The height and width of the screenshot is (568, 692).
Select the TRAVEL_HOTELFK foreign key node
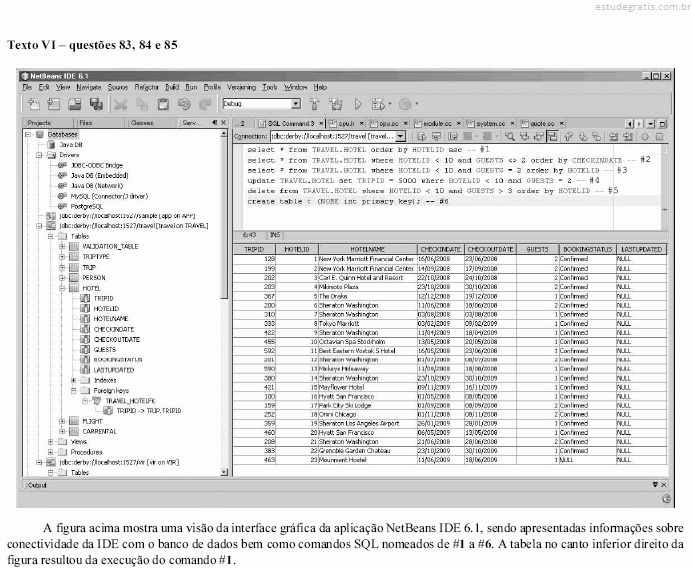130,401
